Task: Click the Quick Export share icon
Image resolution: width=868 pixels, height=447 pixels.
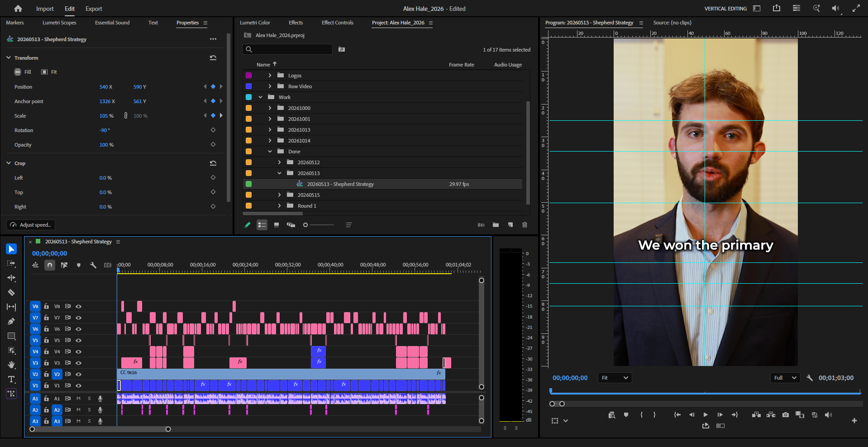Action: [x=777, y=8]
